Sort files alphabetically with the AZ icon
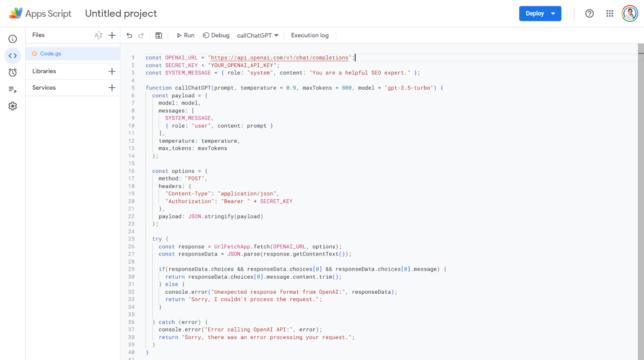Screen dimensions: 644x360 (x=99, y=35)
